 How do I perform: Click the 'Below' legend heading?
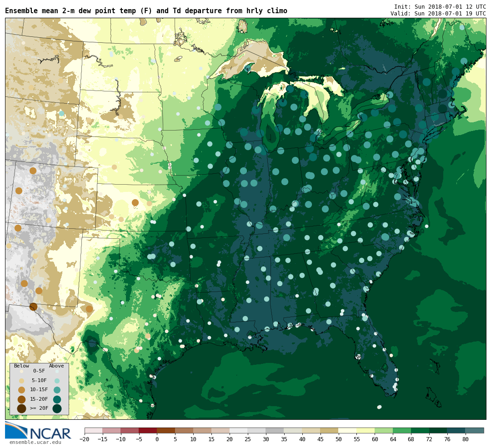(21, 366)
